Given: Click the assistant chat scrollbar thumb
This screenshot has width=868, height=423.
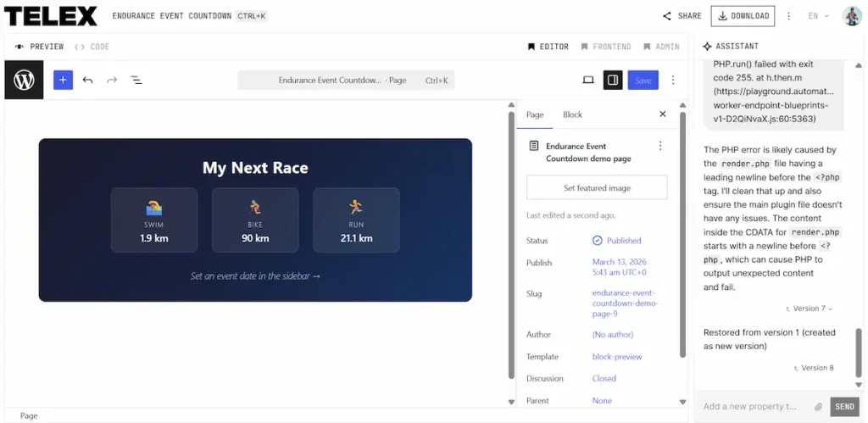Looking at the screenshot, I should point(859,353).
